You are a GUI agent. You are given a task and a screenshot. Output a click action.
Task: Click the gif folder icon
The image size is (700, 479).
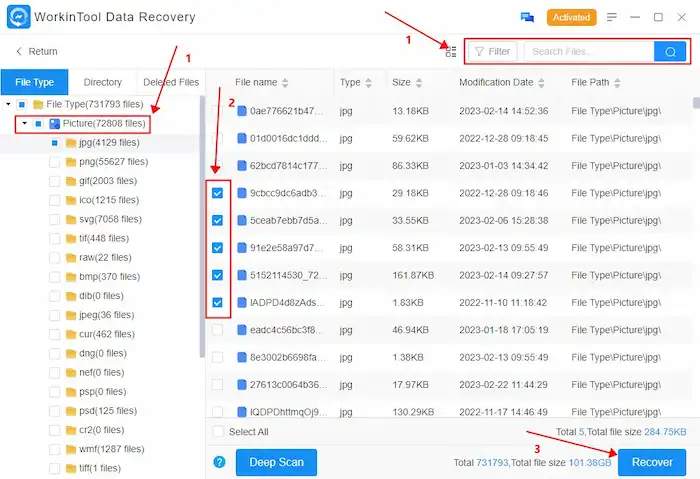(x=71, y=181)
